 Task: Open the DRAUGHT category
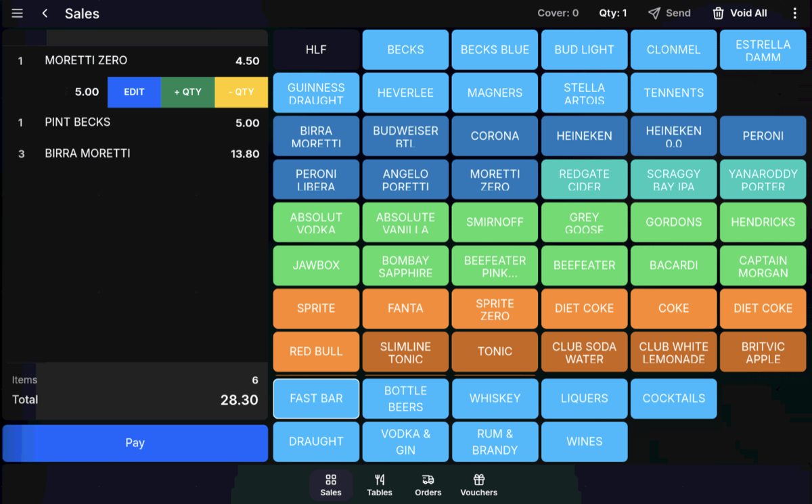click(316, 442)
